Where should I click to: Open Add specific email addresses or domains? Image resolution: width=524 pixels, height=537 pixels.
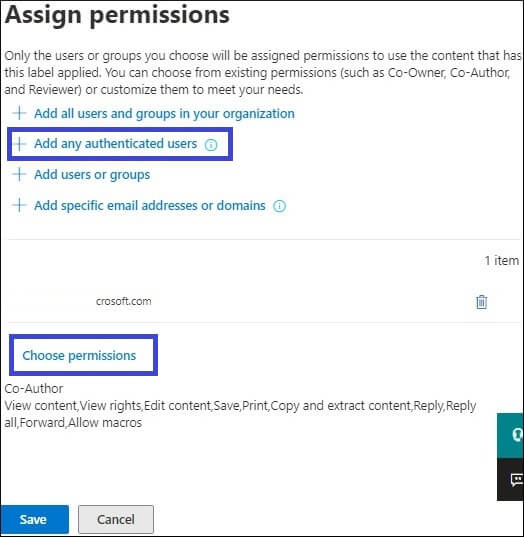[150, 205]
